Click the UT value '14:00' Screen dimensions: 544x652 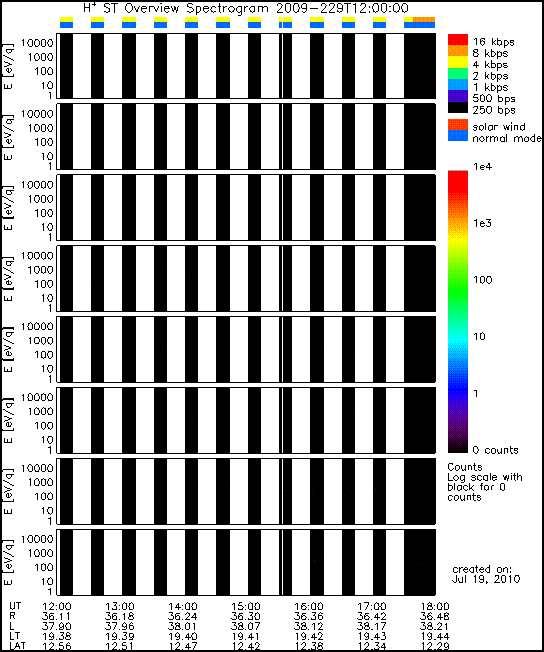coord(183,607)
